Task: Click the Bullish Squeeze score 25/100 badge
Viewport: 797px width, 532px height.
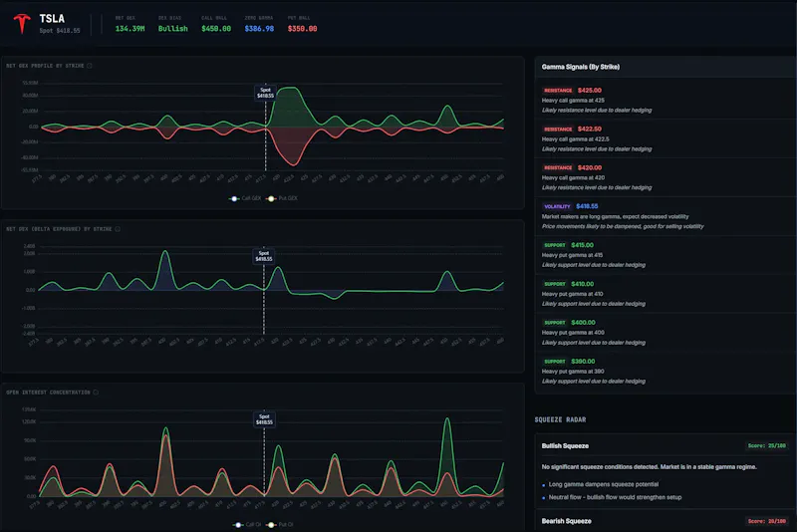Action: 766,445
